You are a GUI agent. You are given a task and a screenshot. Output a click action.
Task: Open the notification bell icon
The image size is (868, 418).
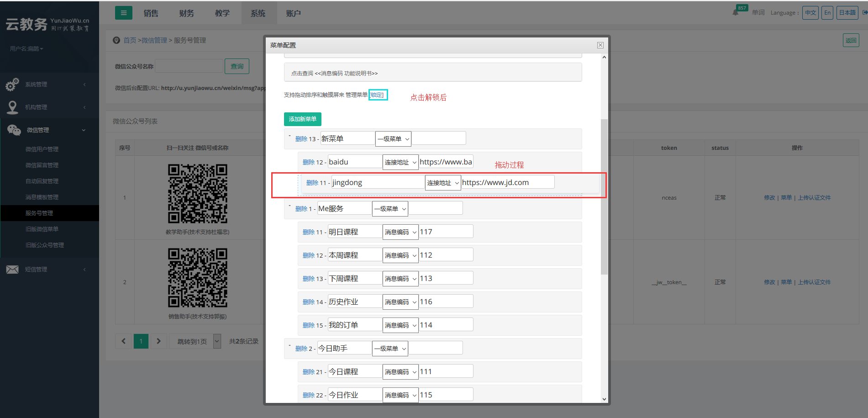point(736,12)
